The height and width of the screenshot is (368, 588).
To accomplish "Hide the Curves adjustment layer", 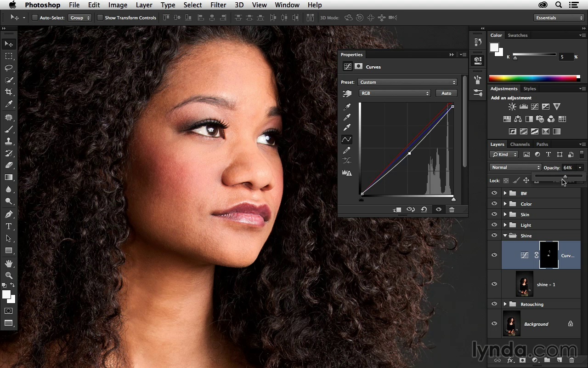I will pyautogui.click(x=494, y=255).
